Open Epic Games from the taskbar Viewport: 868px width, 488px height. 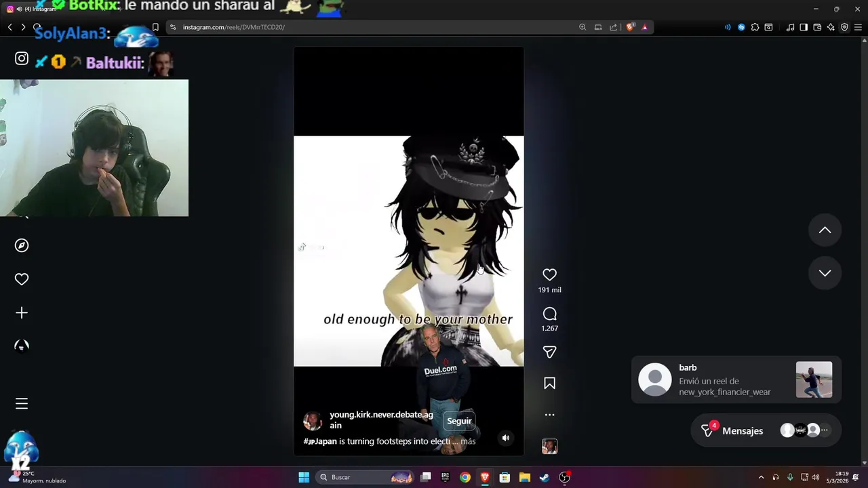coord(446,477)
